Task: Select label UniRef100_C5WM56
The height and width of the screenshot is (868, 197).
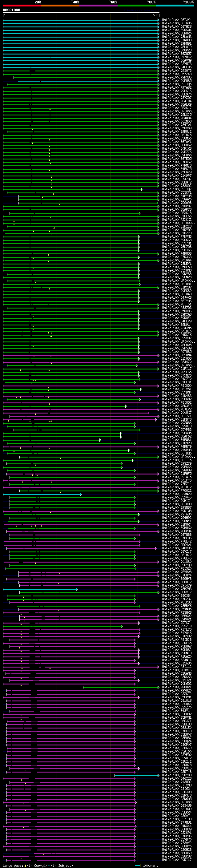Action: click(x=177, y=139)
